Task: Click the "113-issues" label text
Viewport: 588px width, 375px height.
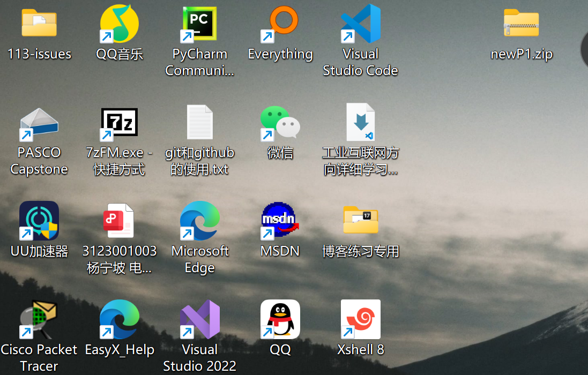Action: pyautogui.click(x=39, y=54)
